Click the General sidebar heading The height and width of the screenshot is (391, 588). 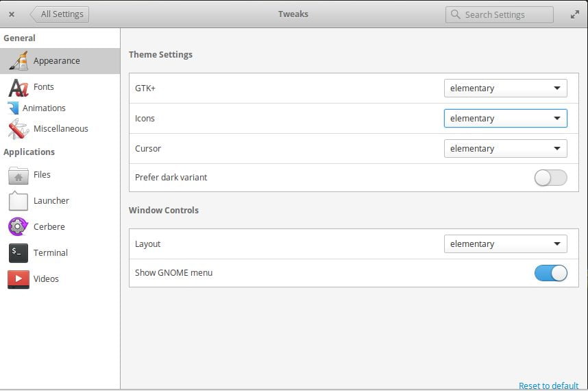point(19,38)
